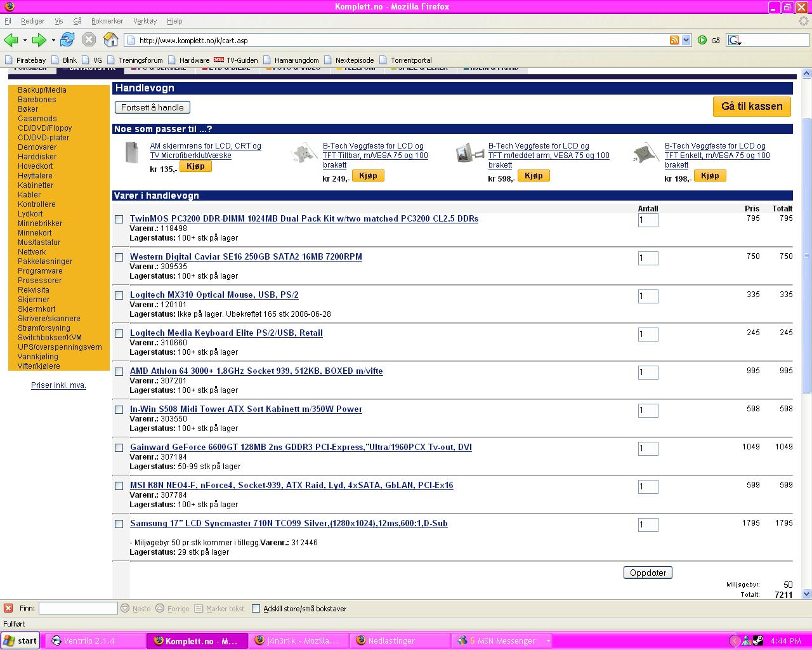Check the Western Digital Caviar checkbox

119,257
